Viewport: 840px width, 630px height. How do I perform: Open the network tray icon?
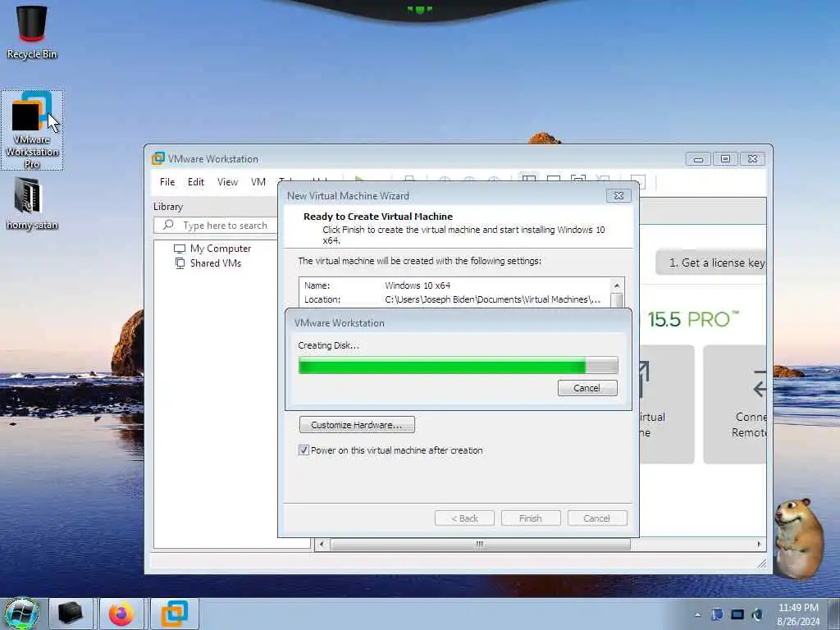point(737,614)
